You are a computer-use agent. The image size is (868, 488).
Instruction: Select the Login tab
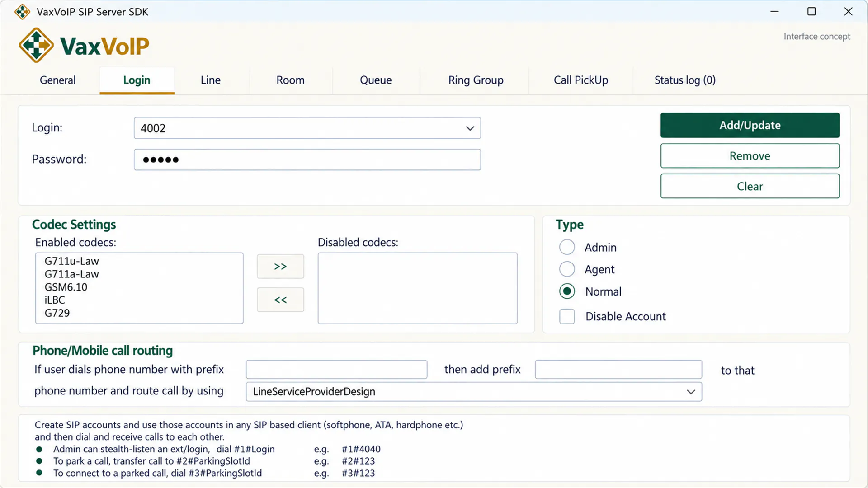[x=137, y=80]
